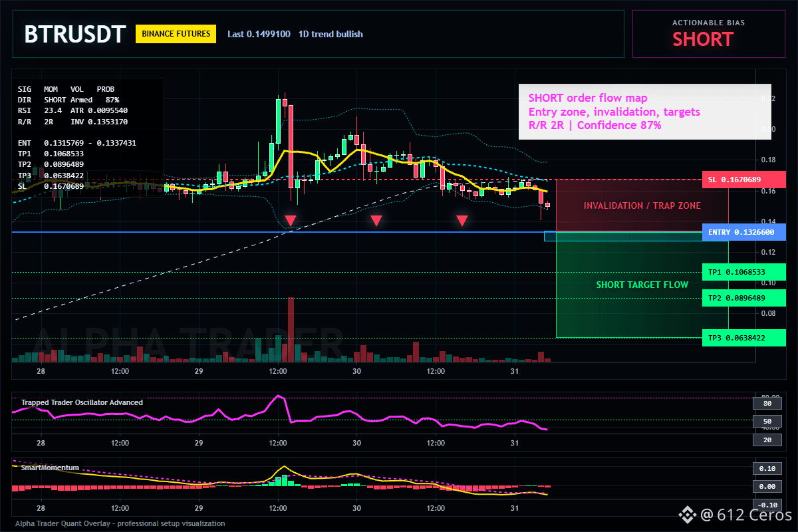
Task: Click the Alpha Trader Quant Overlay footer text
Action: pos(120,523)
